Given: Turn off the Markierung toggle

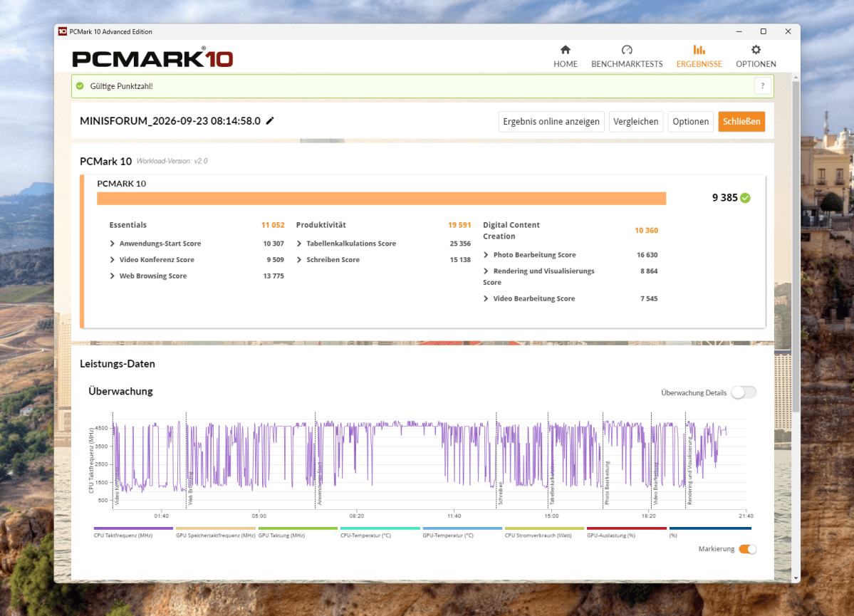Looking at the screenshot, I should pyautogui.click(x=748, y=549).
